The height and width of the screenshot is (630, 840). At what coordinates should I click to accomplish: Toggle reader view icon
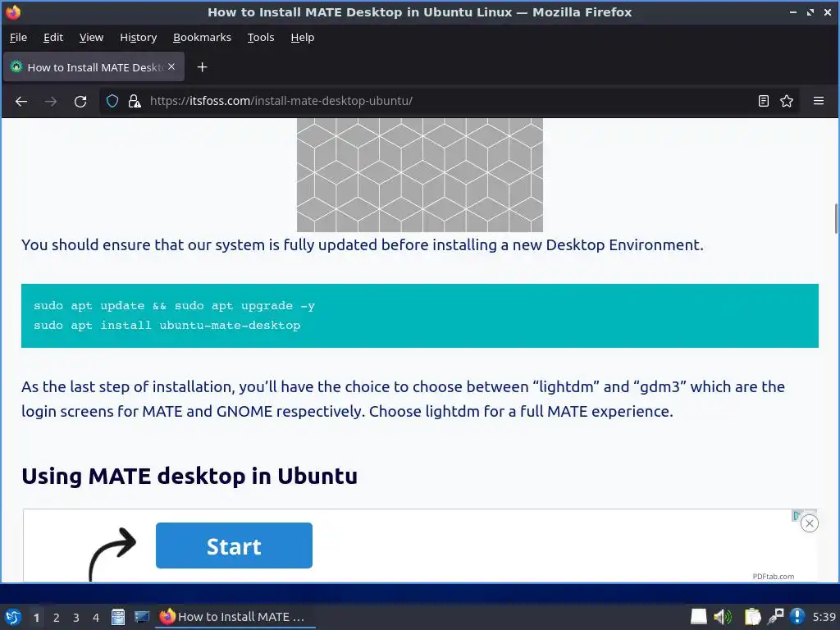(764, 101)
